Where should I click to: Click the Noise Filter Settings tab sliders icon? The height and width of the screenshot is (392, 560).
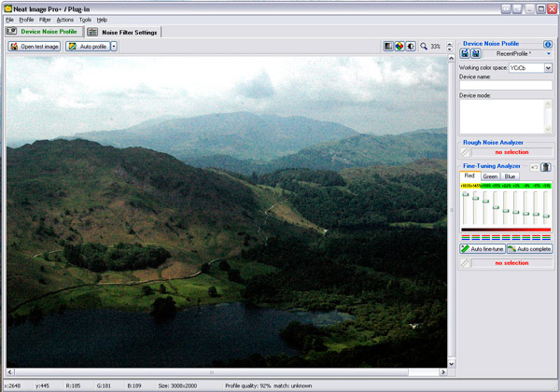[x=92, y=32]
